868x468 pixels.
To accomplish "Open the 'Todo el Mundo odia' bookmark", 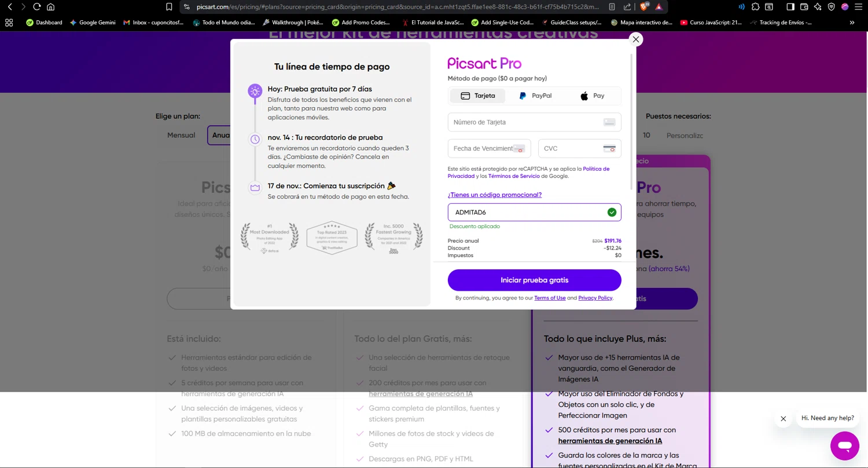I will pyautogui.click(x=224, y=23).
